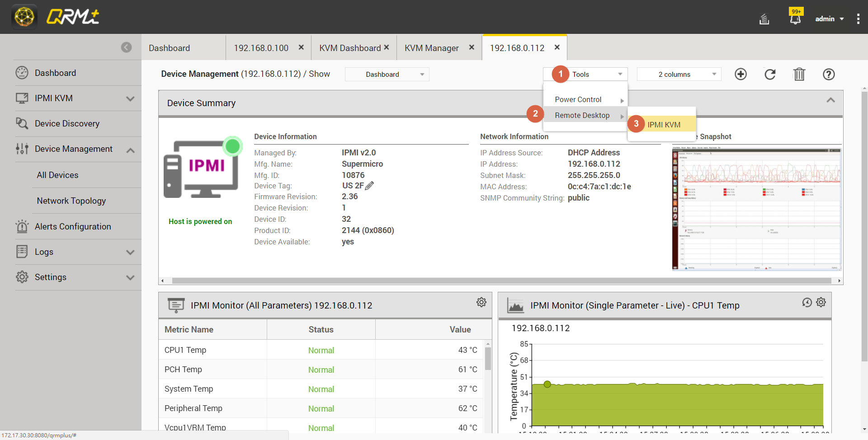Click the history clock icon on CPU1 Temp
Image resolution: width=868 pixels, height=440 pixels.
(807, 302)
